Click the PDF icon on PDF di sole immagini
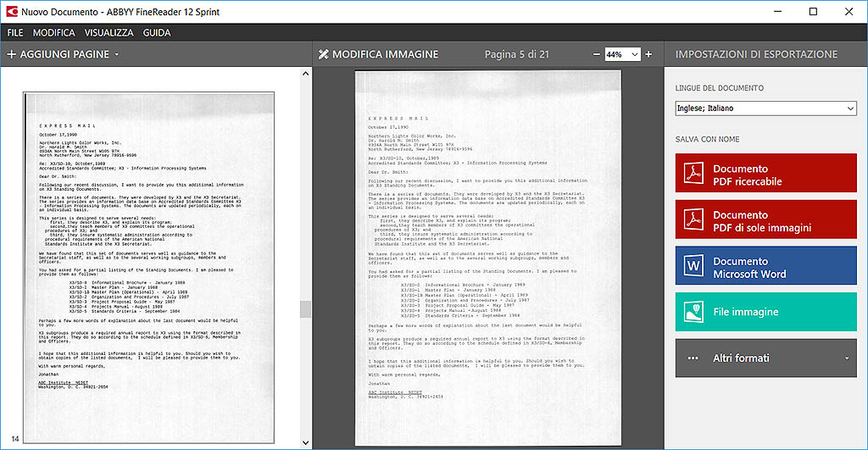868x450 pixels. click(x=695, y=220)
